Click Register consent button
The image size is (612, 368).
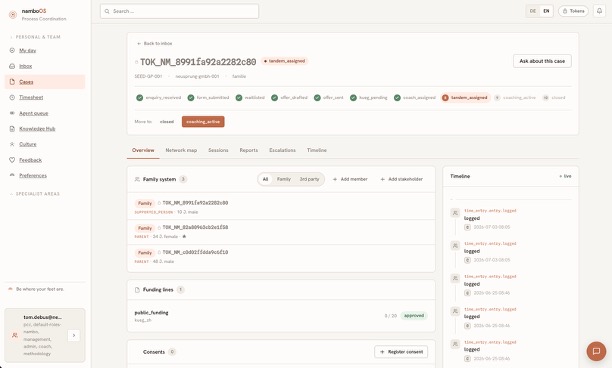(x=401, y=352)
